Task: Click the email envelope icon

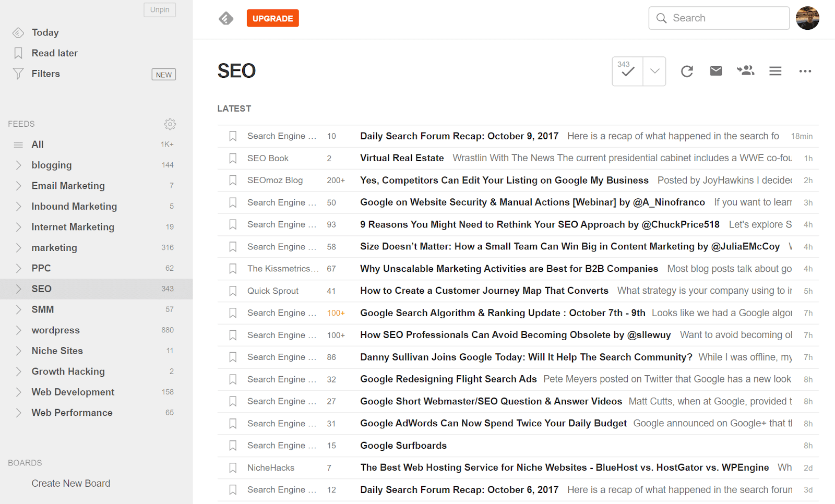Action: [x=716, y=71]
